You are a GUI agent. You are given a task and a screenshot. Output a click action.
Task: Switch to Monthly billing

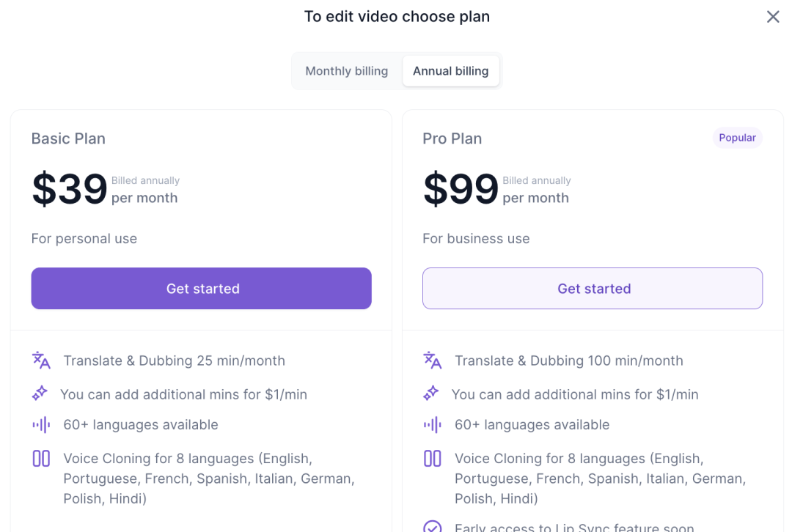point(346,71)
